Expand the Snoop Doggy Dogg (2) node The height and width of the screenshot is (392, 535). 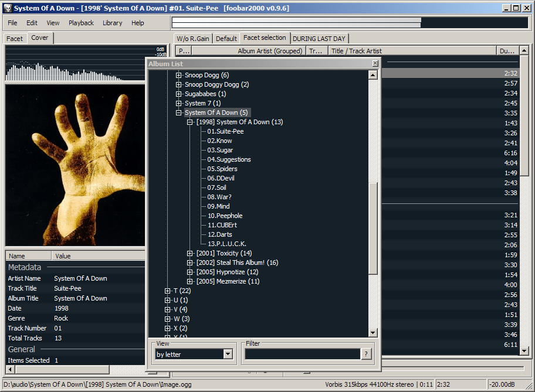(178, 84)
